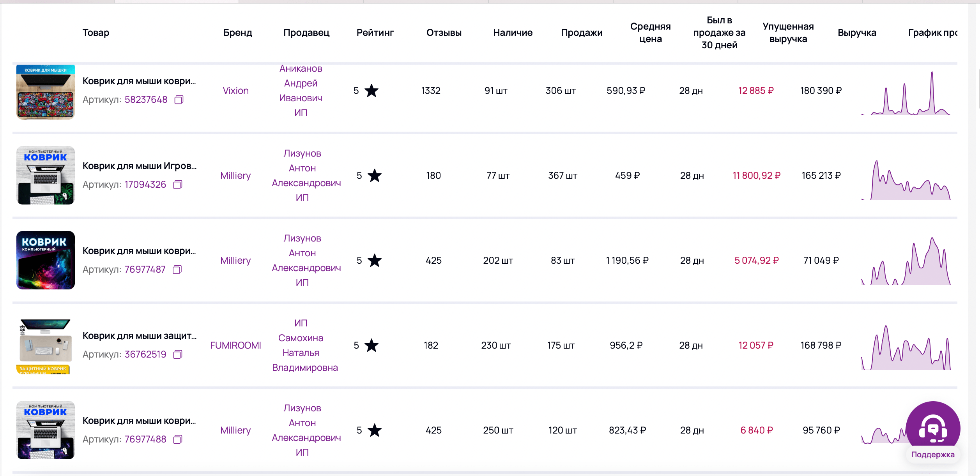Open the graffiti mouse pad thumbnail

46,92
